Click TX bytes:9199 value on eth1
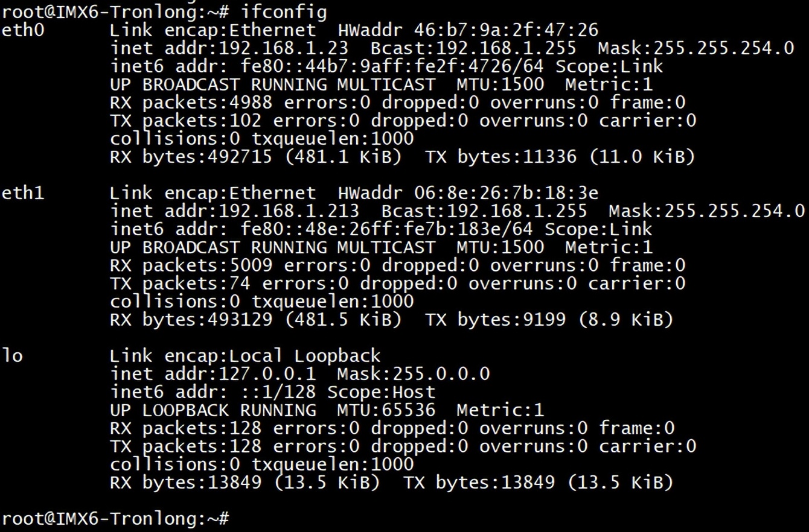809x532 pixels. coord(496,320)
